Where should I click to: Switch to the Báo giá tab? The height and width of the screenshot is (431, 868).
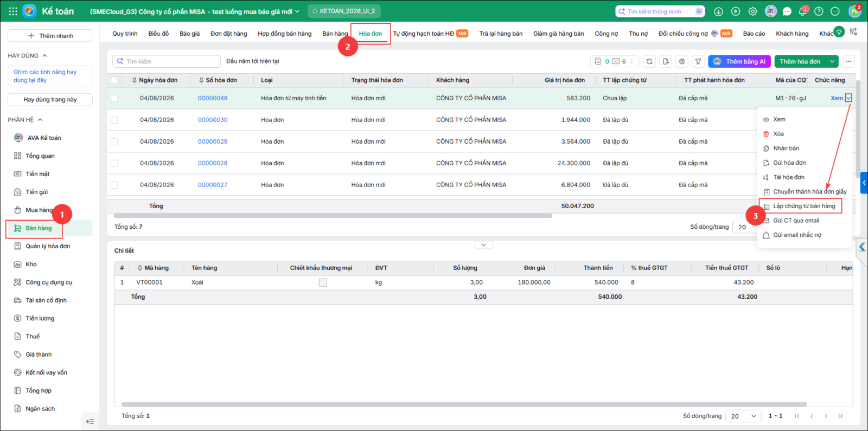tap(189, 34)
